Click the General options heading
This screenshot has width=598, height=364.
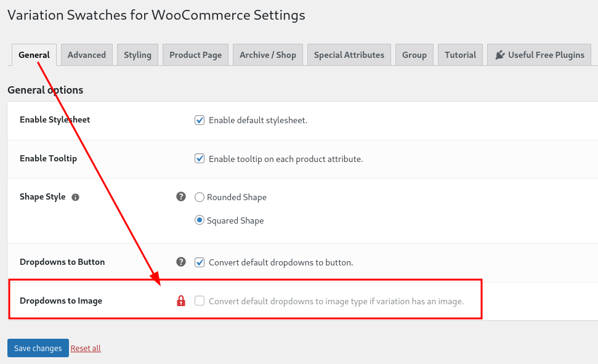click(x=46, y=90)
